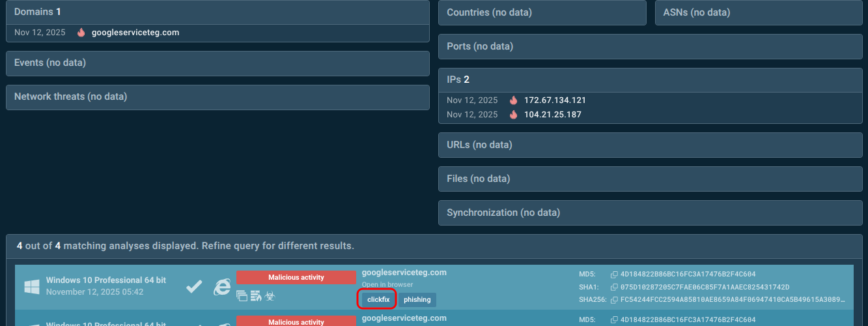The width and height of the screenshot is (868, 326).
Task: Click the biohazard icon under Malicious activity
Action: point(270,297)
